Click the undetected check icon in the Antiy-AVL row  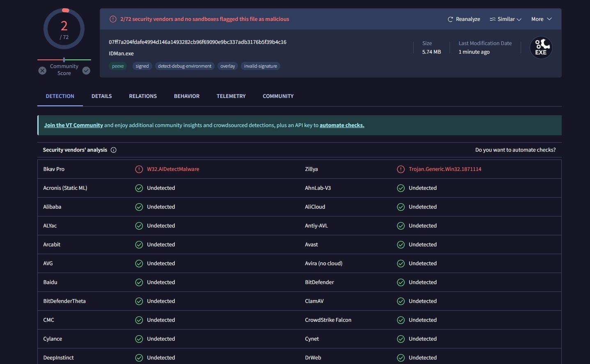[x=401, y=226]
